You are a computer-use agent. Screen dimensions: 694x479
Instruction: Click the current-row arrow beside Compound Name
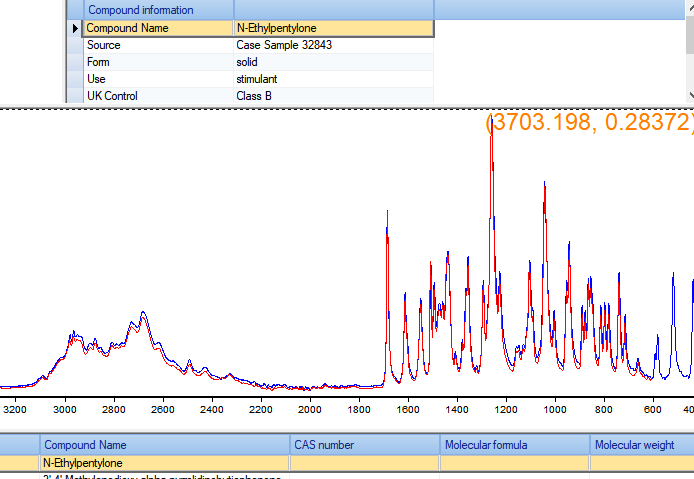(x=75, y=29)
